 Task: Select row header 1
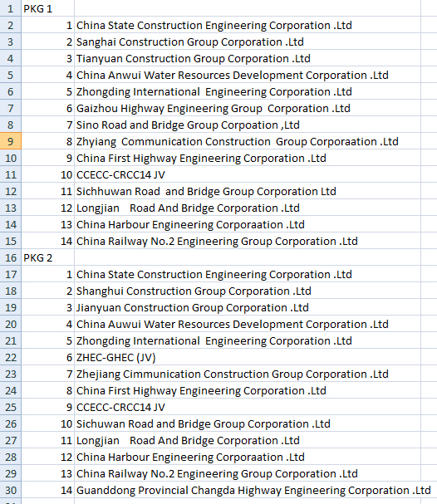(x=10, y=8)
